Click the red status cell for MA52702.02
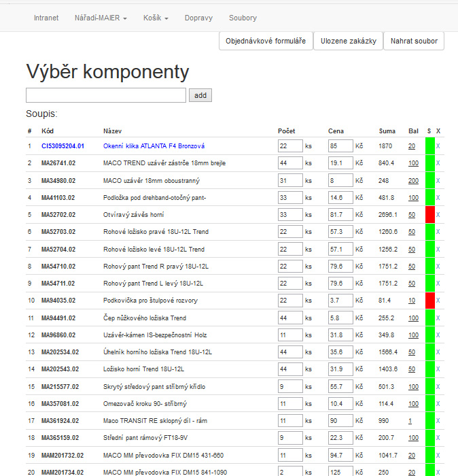458x476 pixels. click(x=429, y=214)
